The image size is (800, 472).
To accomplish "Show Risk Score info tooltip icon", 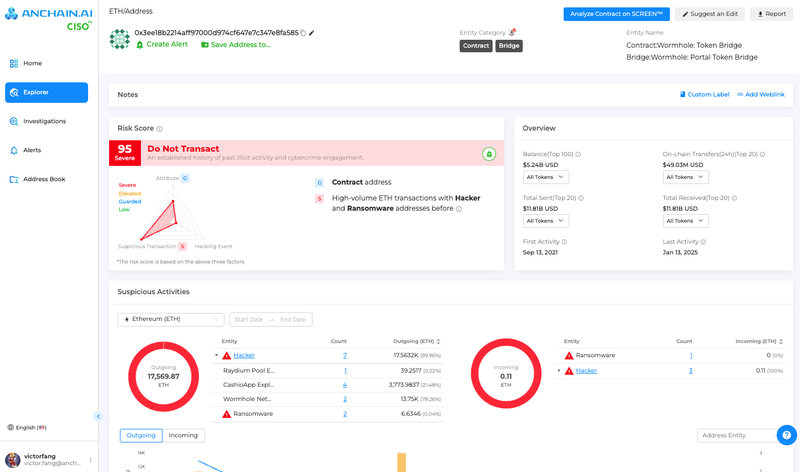I will (160, 129).
